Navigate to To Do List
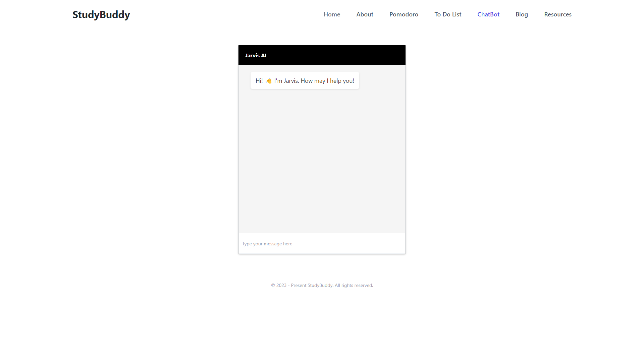Image resolution: width=644 pixels, height=362 pixels. click(x=448, y=14)
